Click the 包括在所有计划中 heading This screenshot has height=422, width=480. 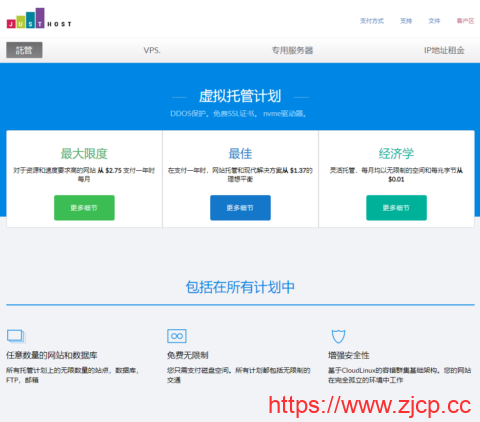[240, 287]
